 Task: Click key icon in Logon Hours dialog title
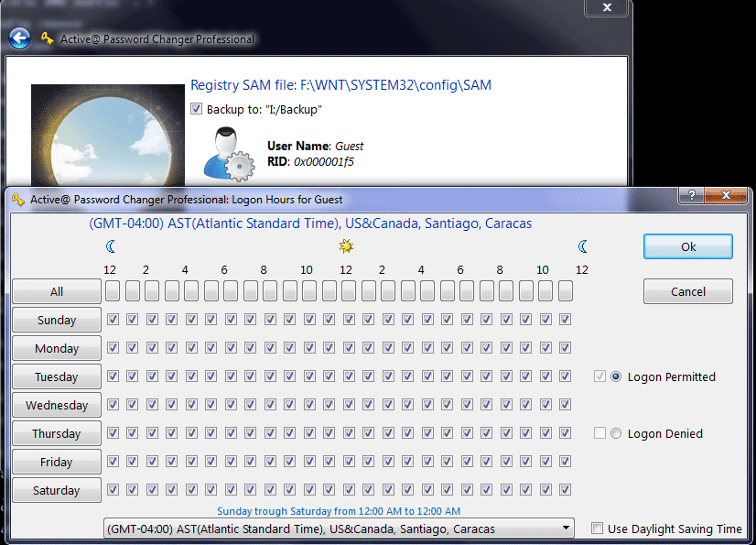[x=17, y=200]
